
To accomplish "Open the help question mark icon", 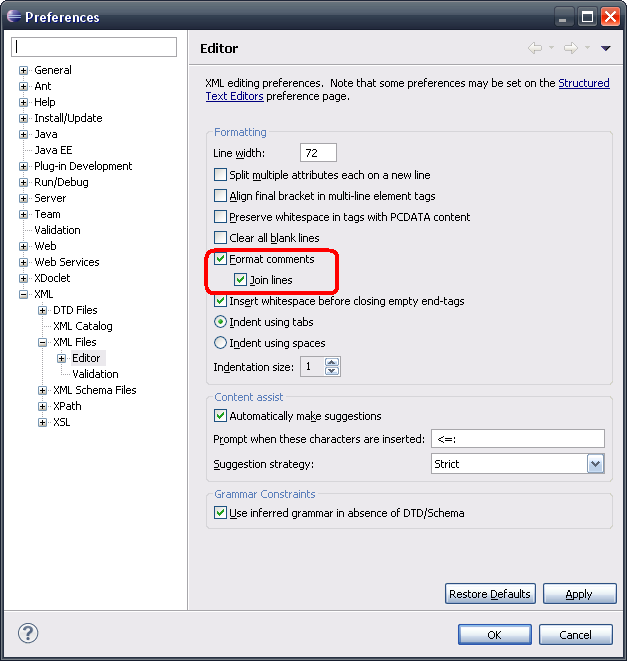I will point(28,633).
